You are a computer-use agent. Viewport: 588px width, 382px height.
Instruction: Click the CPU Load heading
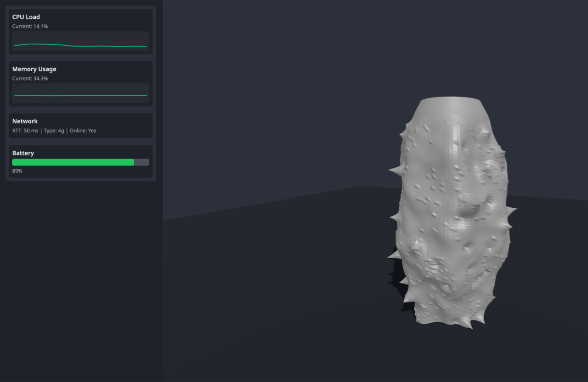26,17
